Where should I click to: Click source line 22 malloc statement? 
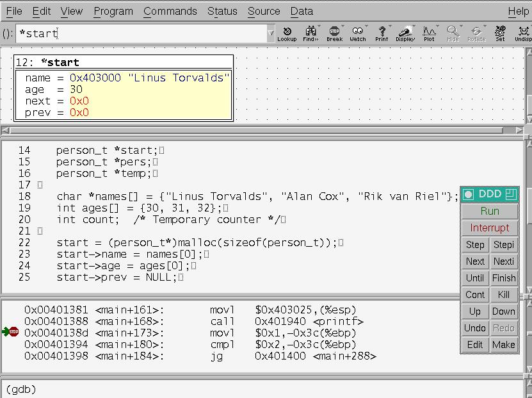[x=197, y=242]
